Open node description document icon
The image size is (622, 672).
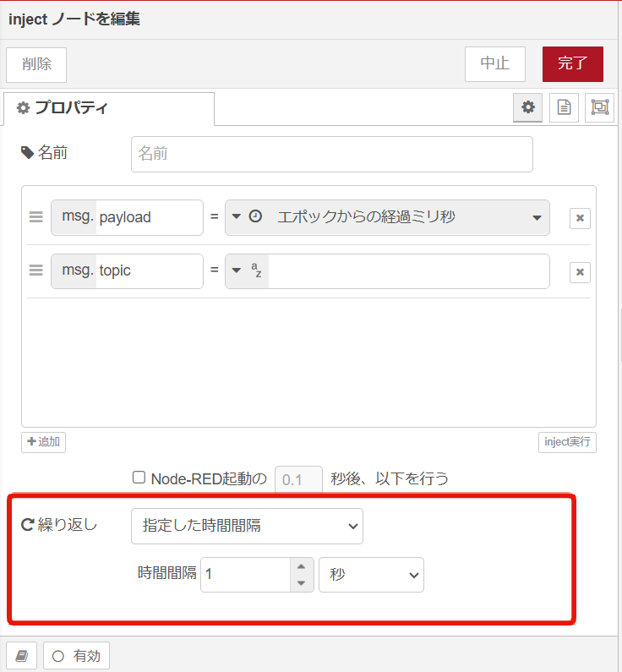pyautogui.click(x=564, y=107)
